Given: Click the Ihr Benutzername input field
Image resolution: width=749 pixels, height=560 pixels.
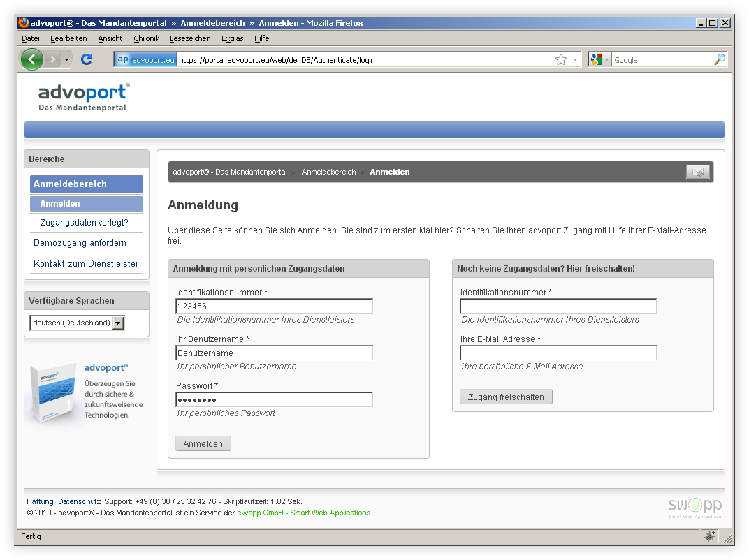Looking at the screenshot, I should pos(274,353).
